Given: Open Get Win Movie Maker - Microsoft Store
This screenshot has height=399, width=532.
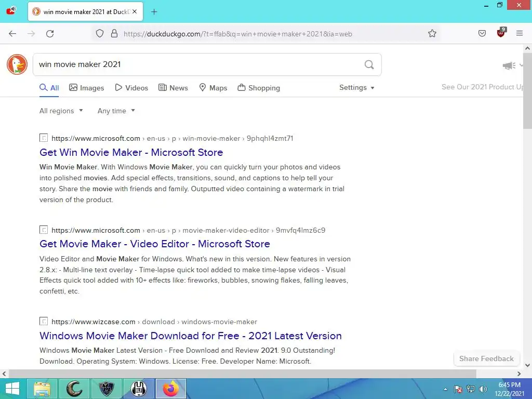Looking at the screenshot, I should coord(131,152).
